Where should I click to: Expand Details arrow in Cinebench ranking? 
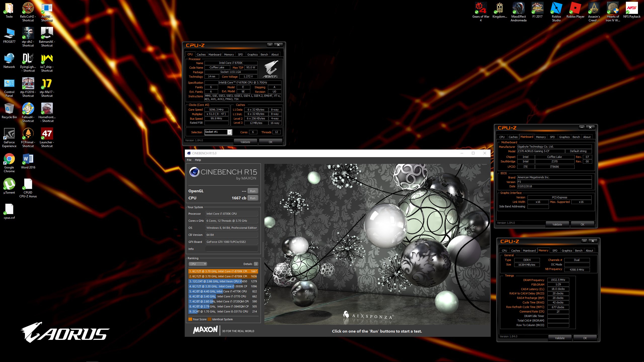point(256,264)
